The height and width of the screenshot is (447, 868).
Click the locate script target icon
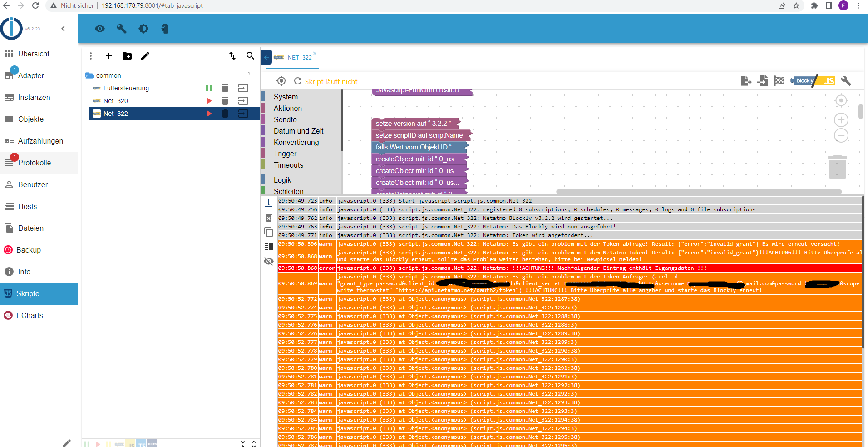pos(281,81)
